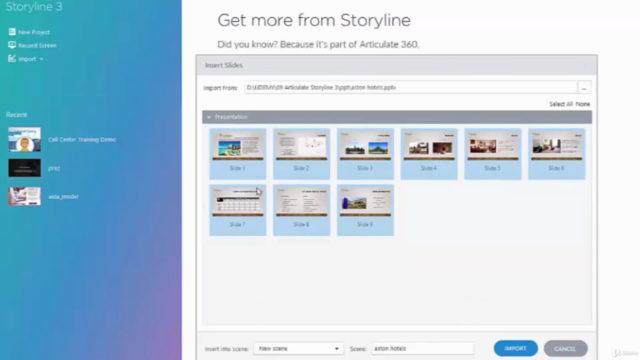The height and width of the screenshot is (360, 640).
Task: Select Slide 6 thumbnail
Action: click(556, 154)
